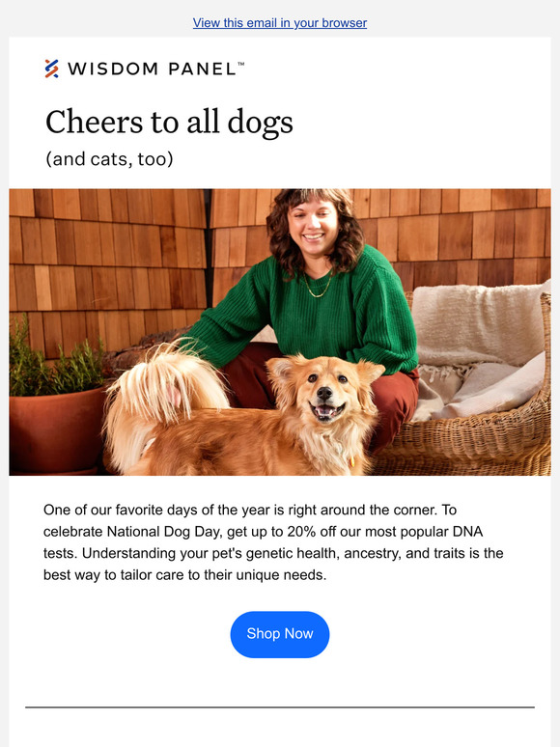Click the woman's face in the hero image
560x747 pixels.
pos(313,224)
